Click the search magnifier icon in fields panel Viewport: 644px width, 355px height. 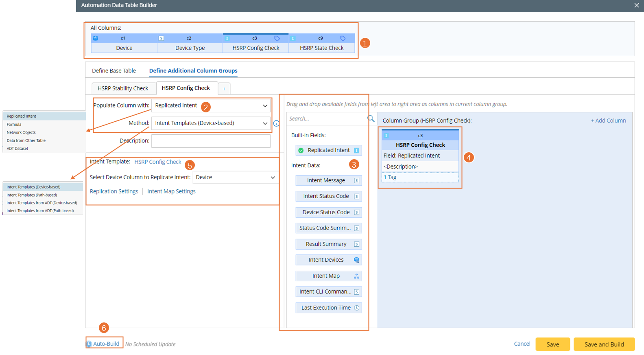pos(371,118)
